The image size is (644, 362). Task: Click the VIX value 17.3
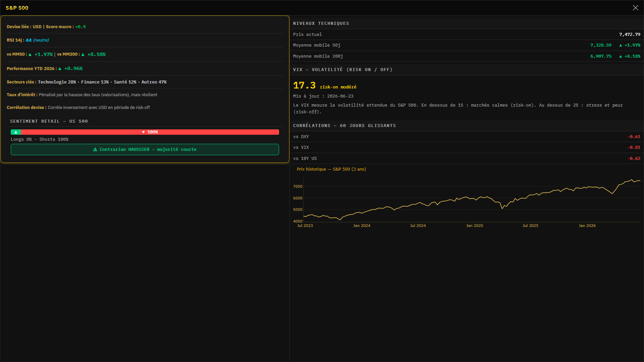coord(304,85)
